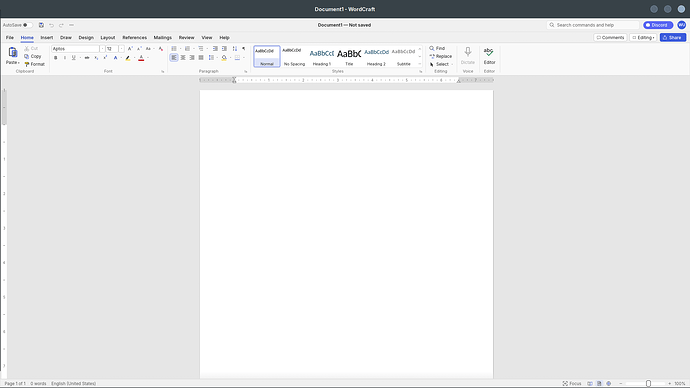Click the Dictate microphone icon

pos(468,52)
